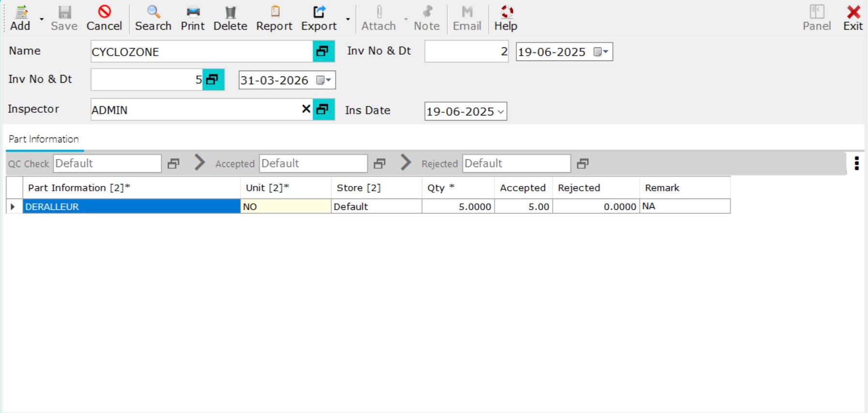Clear the Inspector field with X

click(306, 109)
